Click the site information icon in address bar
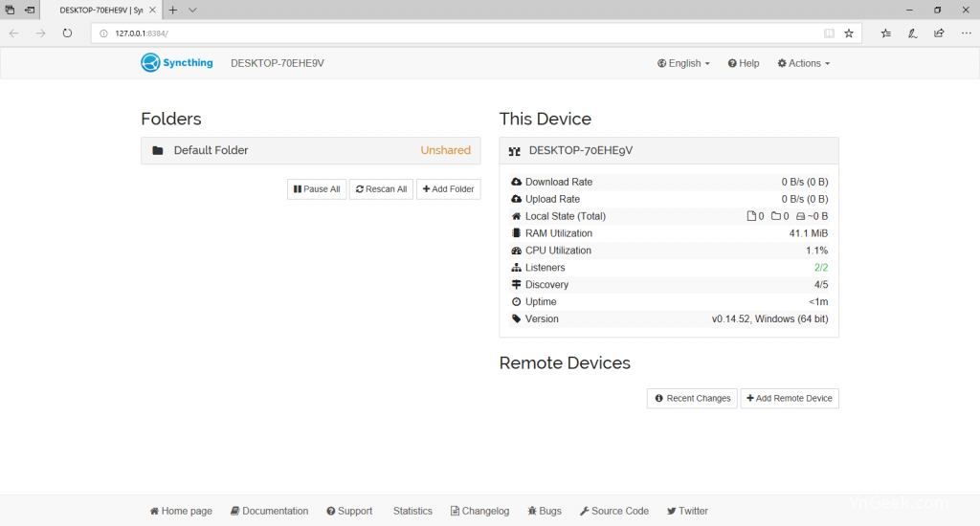 click(103, 33)
